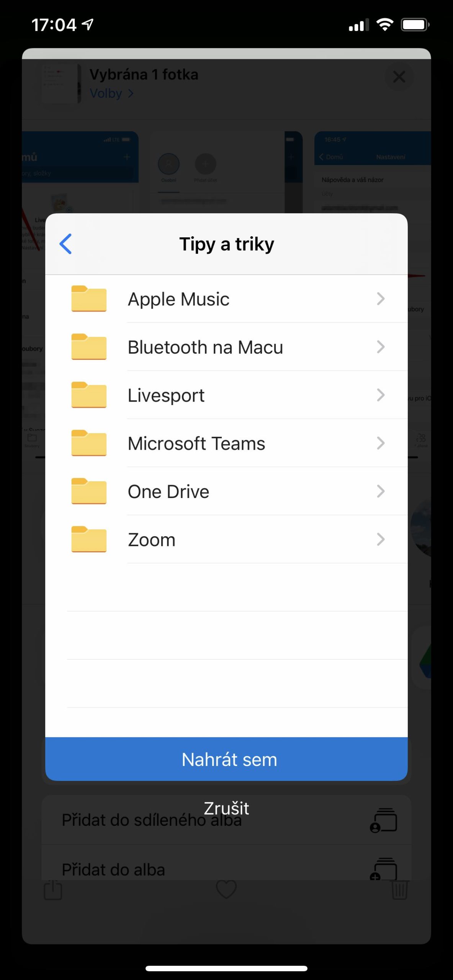Select the Livesport folder name
Viewport: 453px width, 980px height.
[166, 395]
